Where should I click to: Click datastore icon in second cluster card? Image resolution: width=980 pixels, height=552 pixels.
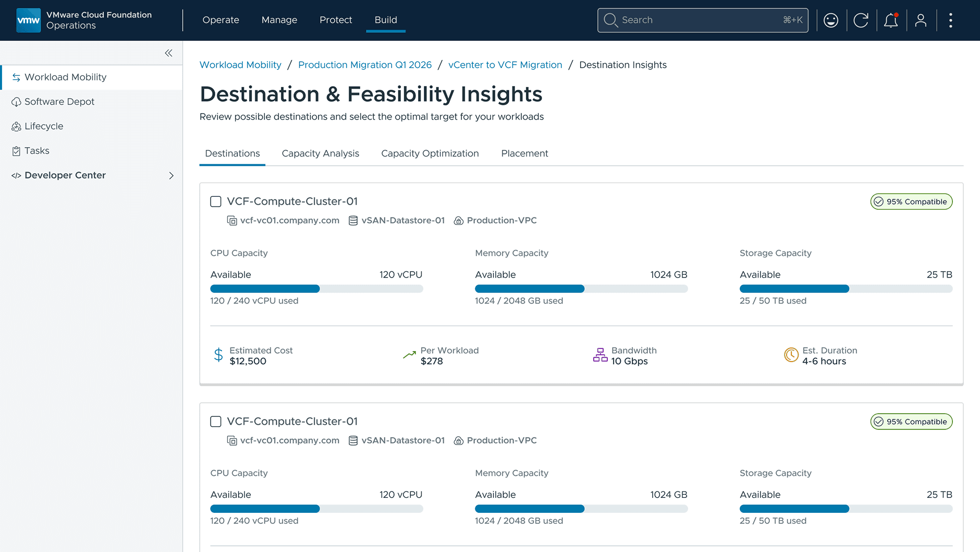[353, 441]
